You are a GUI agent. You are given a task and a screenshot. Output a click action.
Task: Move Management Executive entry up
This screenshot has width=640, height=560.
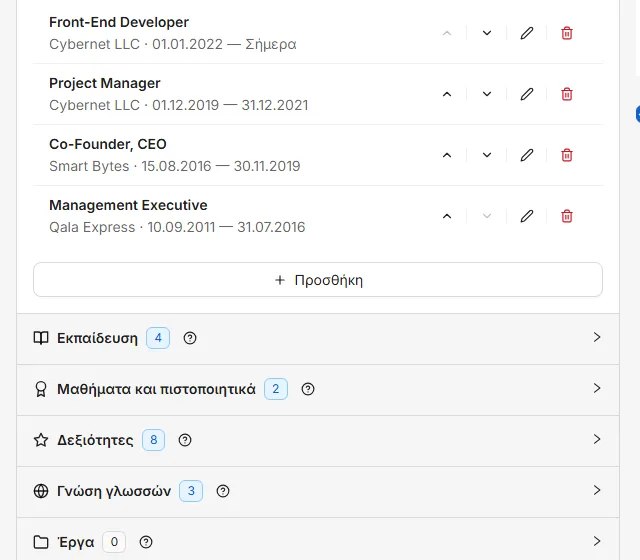(x=447, y=216)
